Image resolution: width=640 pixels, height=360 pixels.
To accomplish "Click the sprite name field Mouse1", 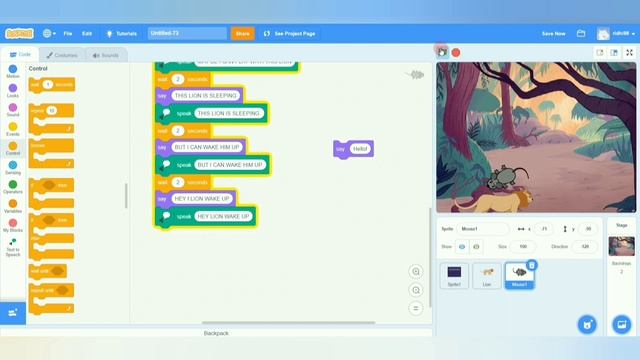I will click(x=483, y=229).
